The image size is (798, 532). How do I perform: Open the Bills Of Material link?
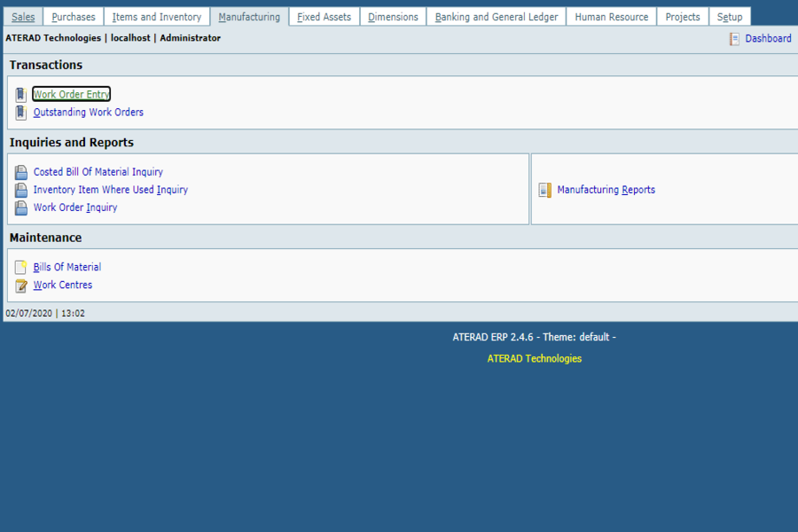tap(67, 267)
